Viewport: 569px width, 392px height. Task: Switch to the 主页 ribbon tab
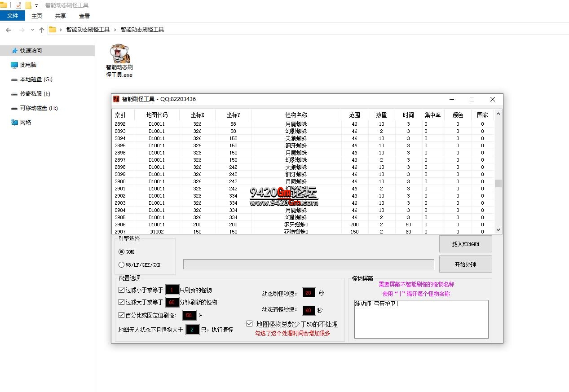pos(37,16)
